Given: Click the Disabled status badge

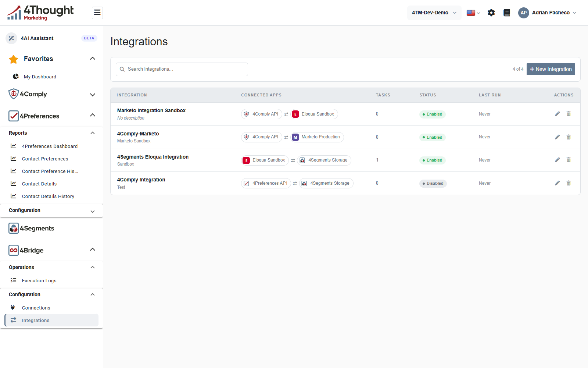Looking at the screenshot, I should coord(433,183).
